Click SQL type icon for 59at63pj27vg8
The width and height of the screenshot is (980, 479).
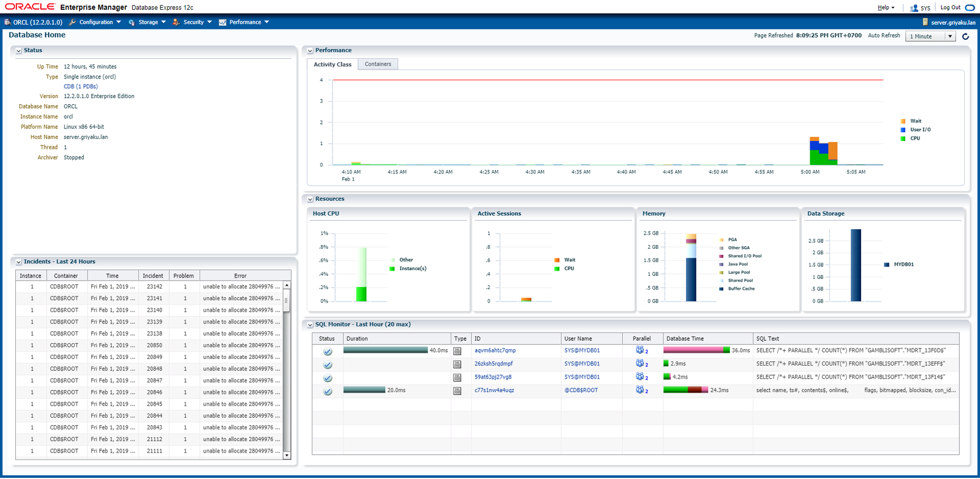tap(457, 377)
